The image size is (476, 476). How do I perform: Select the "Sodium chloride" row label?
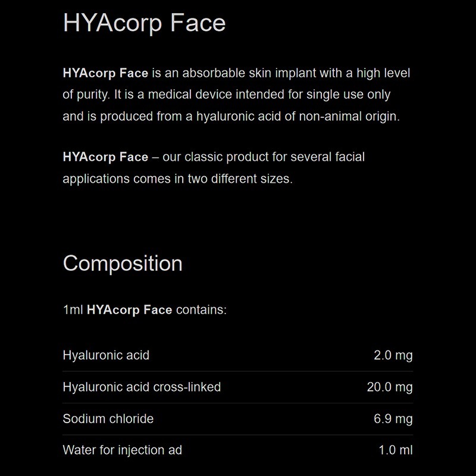point(108,418)
